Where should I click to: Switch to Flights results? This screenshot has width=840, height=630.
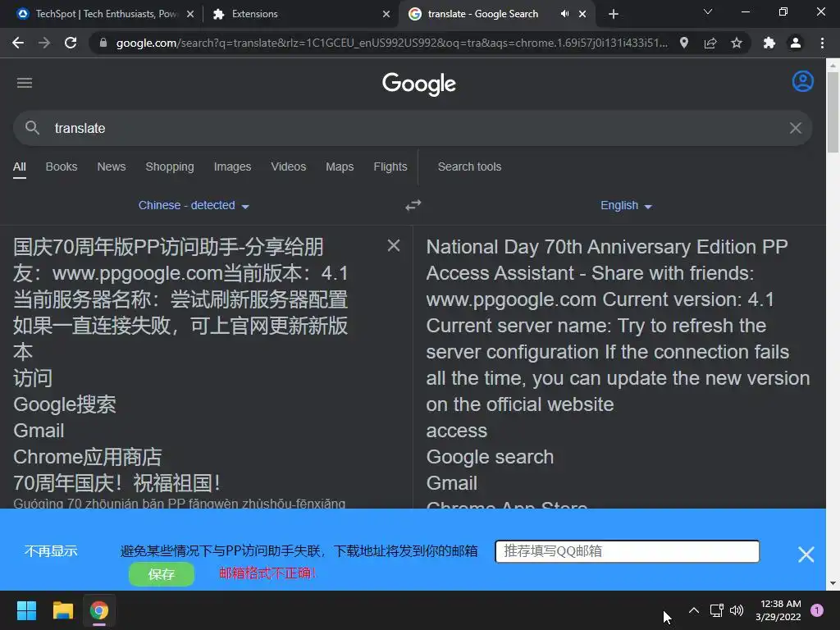pyautogui.click(x=390, y=167)
